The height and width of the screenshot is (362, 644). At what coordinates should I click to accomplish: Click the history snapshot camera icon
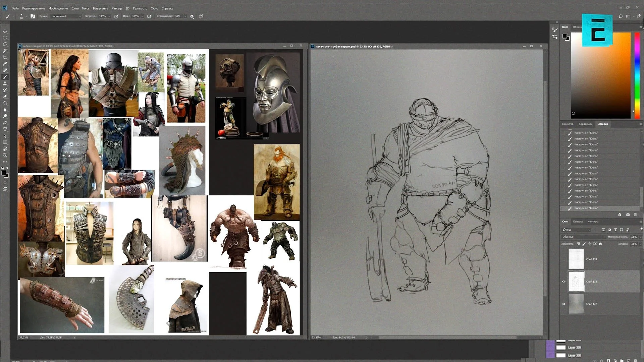(628, 215)
